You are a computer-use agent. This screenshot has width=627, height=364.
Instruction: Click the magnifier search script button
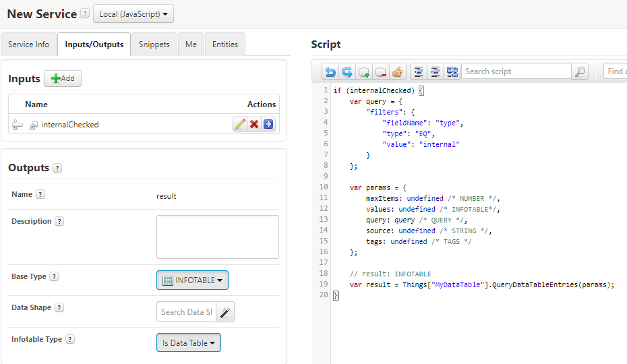point(580,71)
